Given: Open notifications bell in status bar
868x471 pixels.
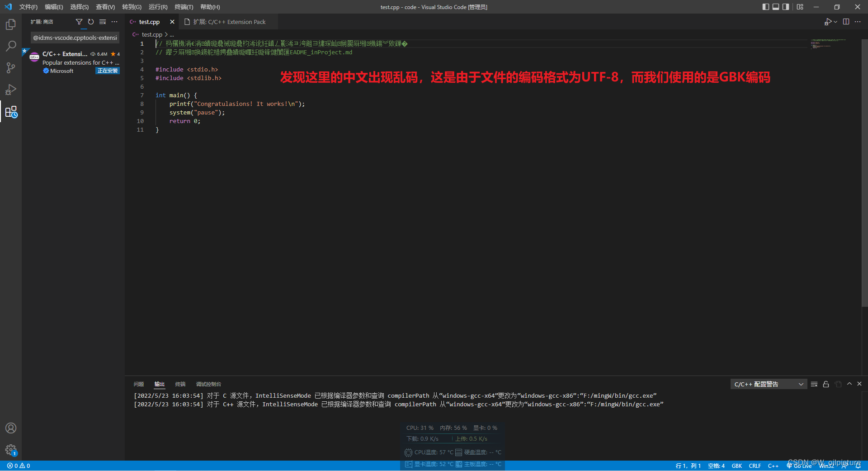Looking at the screenshot, I should (858, 466).
